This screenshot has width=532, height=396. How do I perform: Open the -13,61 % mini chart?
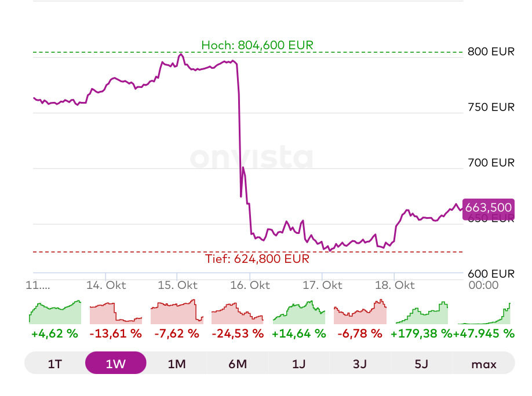pyautogui.click(x=115, y=313)
